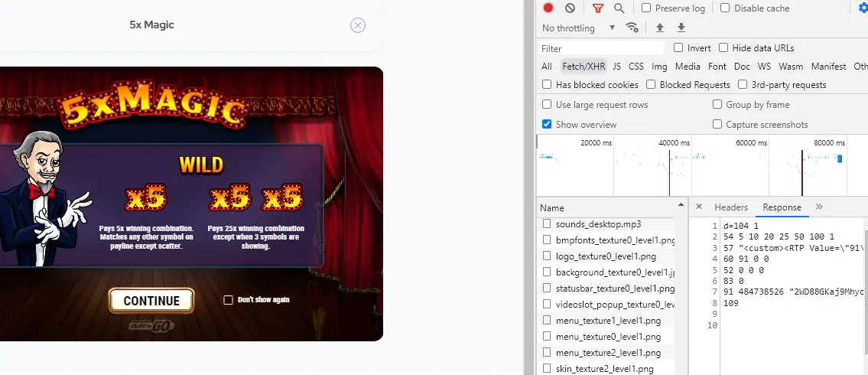Tick checkbox beside sounds_desktop.mp3

tap(547, 223)
